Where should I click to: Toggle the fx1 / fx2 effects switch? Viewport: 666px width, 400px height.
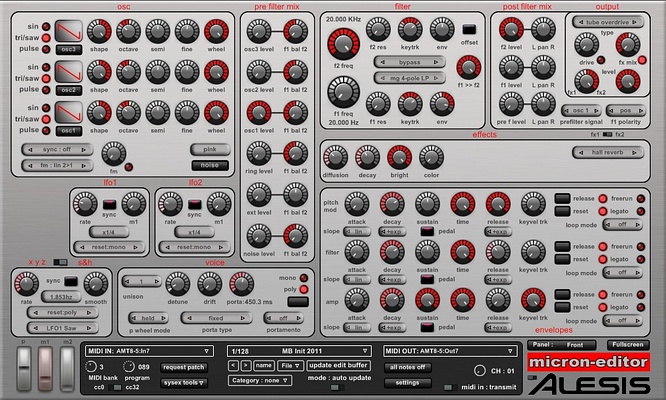[x=607, y=135]
